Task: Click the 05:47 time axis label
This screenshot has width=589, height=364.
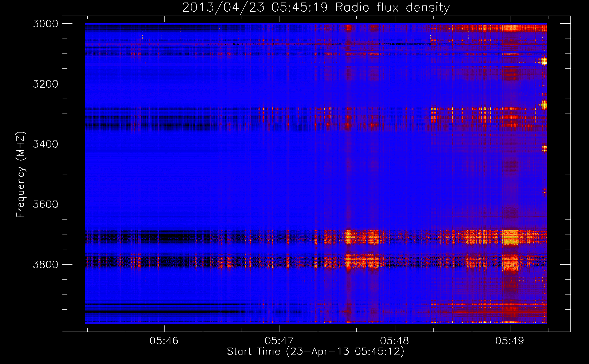Action: pos(279,341)
